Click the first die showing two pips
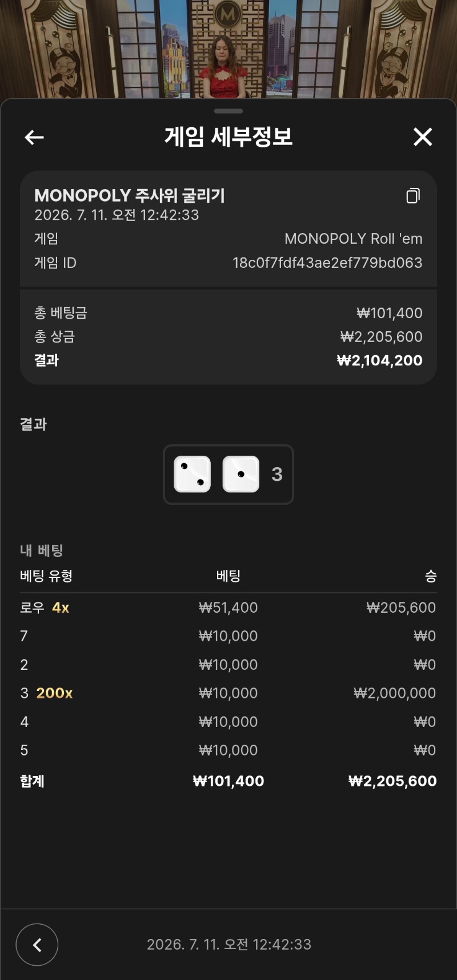Screen dimensions: 457x980 click(x=192, y=474)
